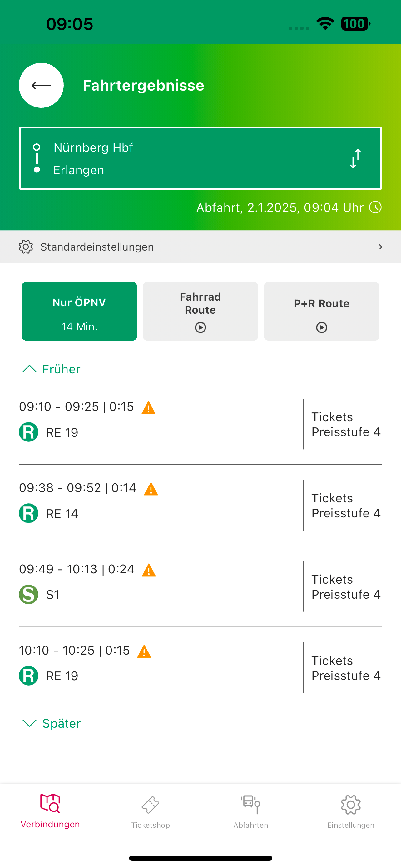
Task: Tap the warning triangle on the S1 connection
Action: pyautogui.click(x=149, y=570)
